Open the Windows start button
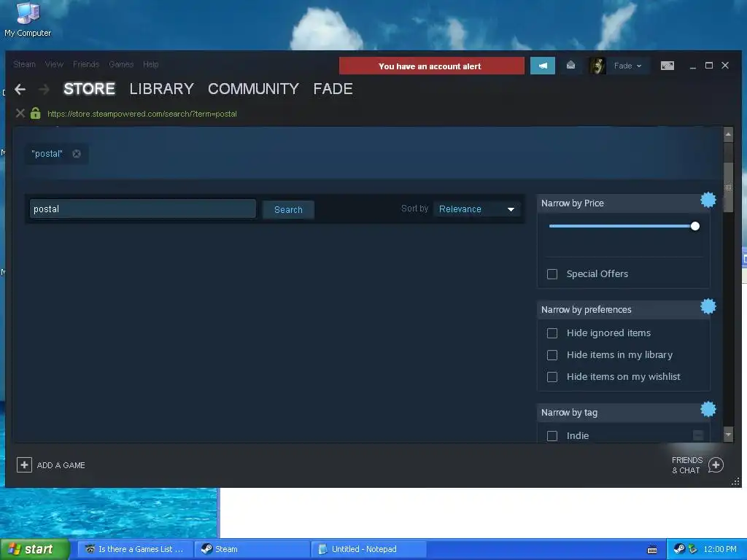 (x=35, y=549)
